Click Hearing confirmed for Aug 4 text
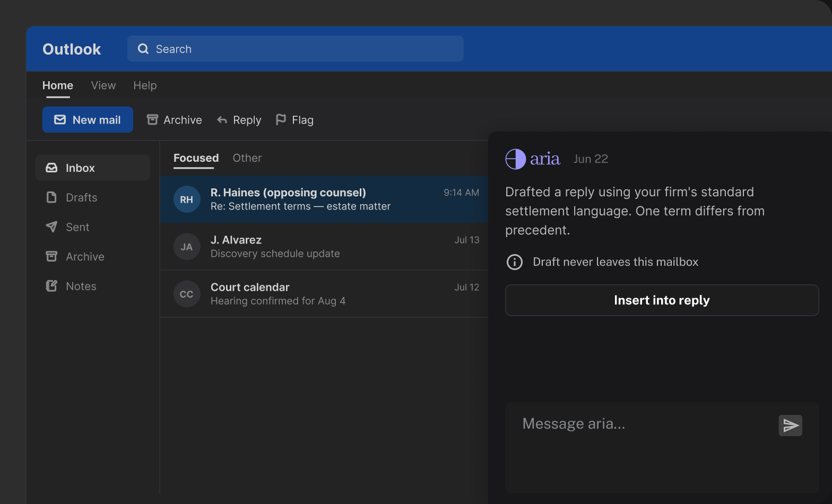The image size is (832, 504). tap(278, 301)
